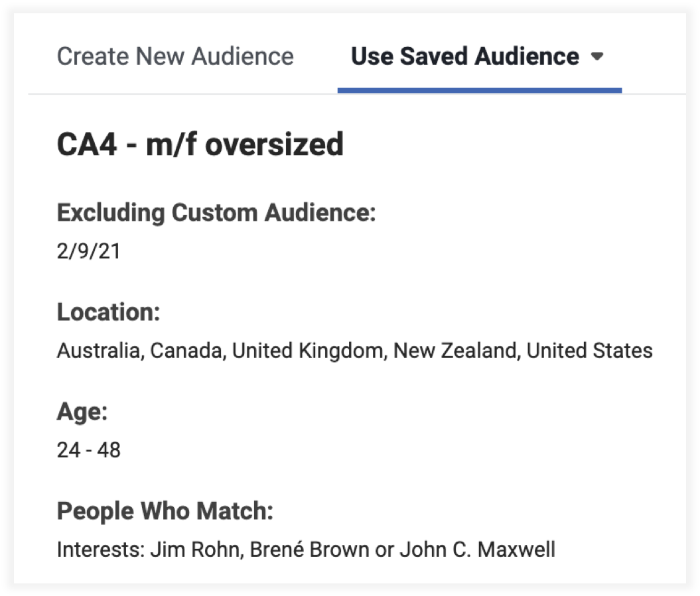Switch to the Create New Audience tab
This screenshot has width=700, height=596.
pyautogui.click(x=175, y=56)
